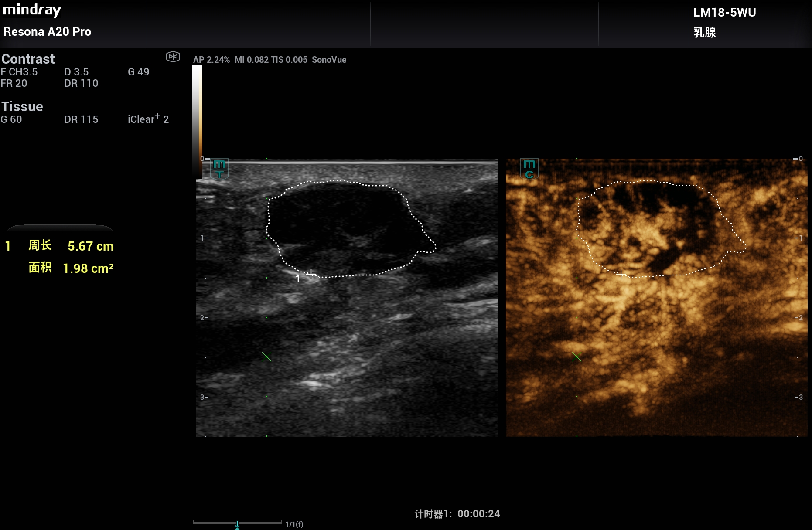Click the SonoVue contrast agent label

click(x=329, y=60)
